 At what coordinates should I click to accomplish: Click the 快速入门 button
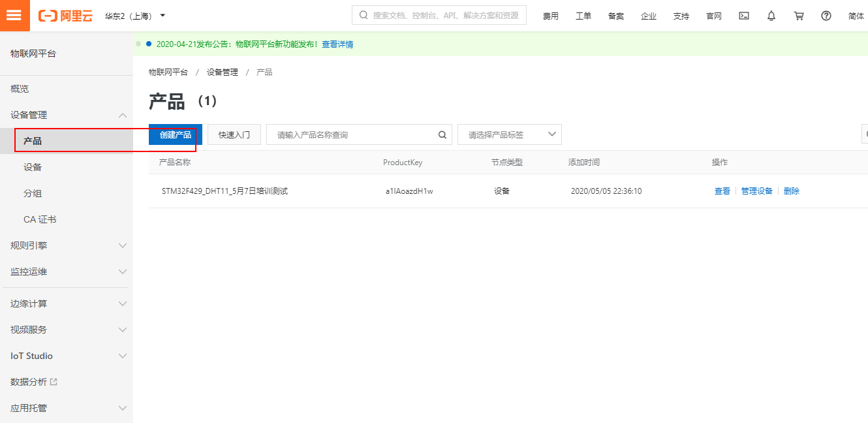[x=234, y=134]
